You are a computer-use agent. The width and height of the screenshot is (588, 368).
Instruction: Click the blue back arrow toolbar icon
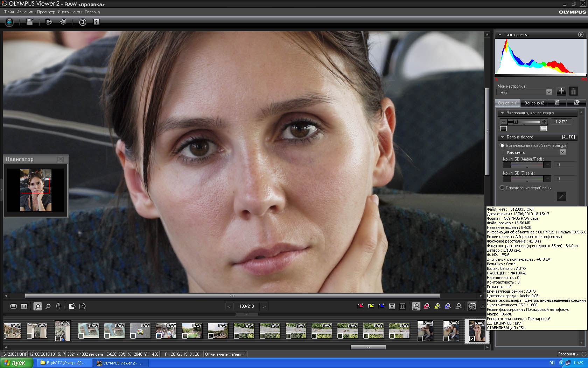tap(9, 22)
